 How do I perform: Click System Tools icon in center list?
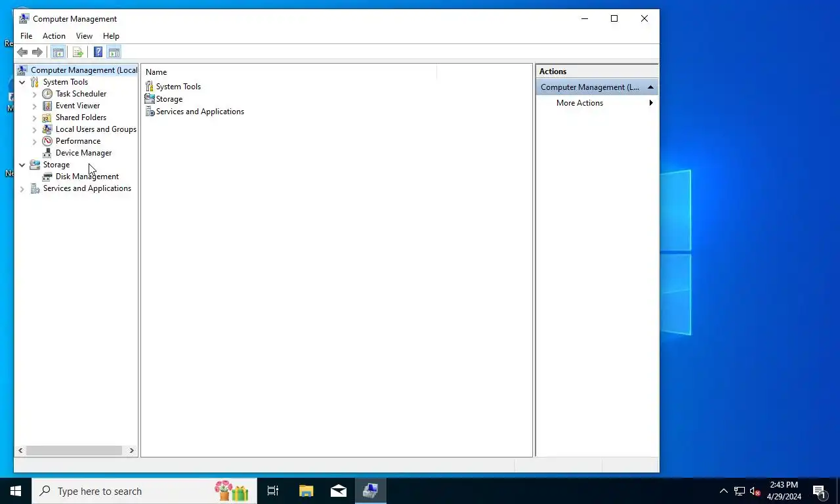pos(150,87)
